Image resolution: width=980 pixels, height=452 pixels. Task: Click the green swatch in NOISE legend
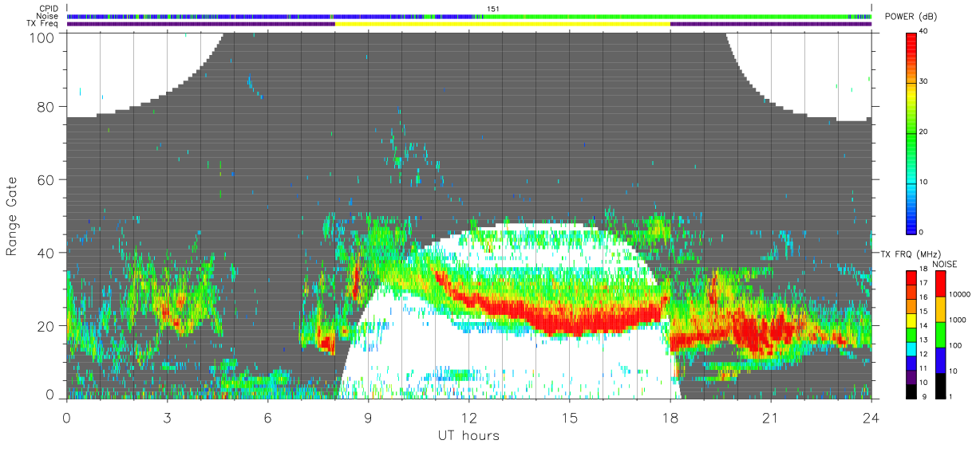tap(941, 335)
